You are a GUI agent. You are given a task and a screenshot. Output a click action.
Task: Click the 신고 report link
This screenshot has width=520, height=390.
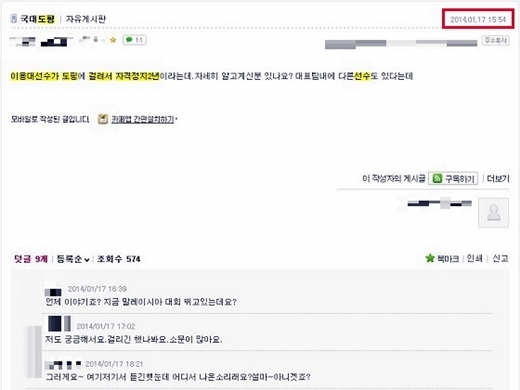tap(500, 258)
